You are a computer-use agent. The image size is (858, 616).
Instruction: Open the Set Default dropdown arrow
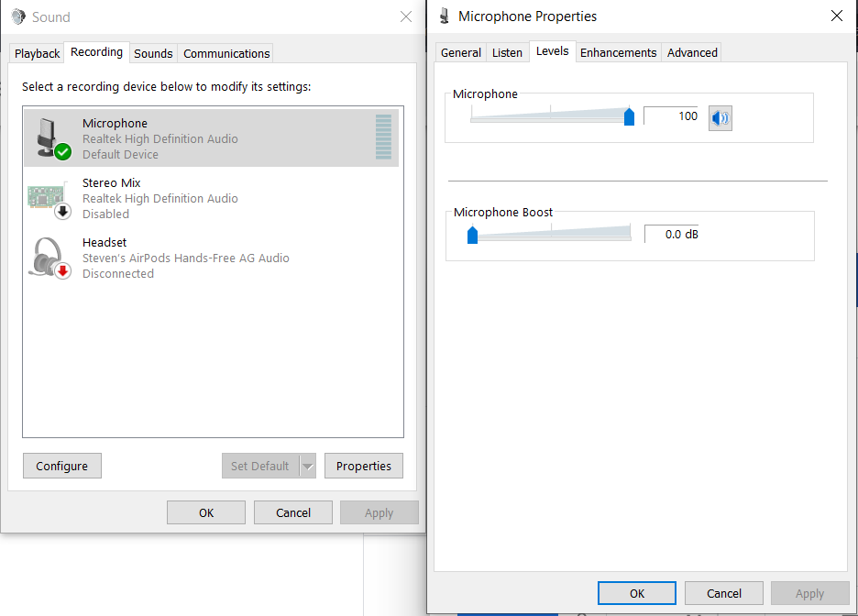[x=308, y=466]
